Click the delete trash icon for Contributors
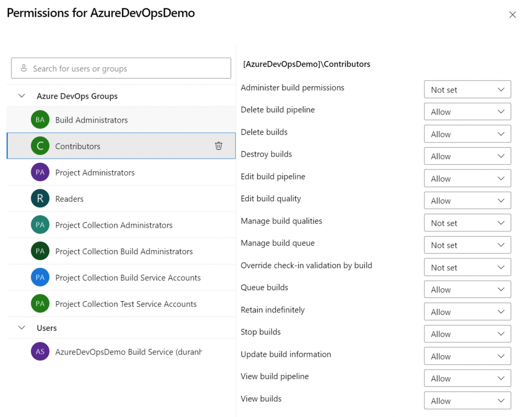The width and height of the screenshot is (532, 417). pos(219,146)
